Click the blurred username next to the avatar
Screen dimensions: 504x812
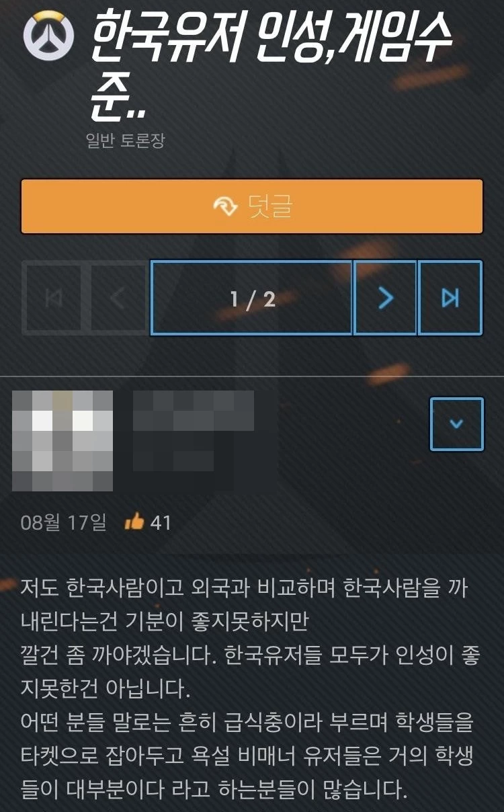[x=194, y=430]
